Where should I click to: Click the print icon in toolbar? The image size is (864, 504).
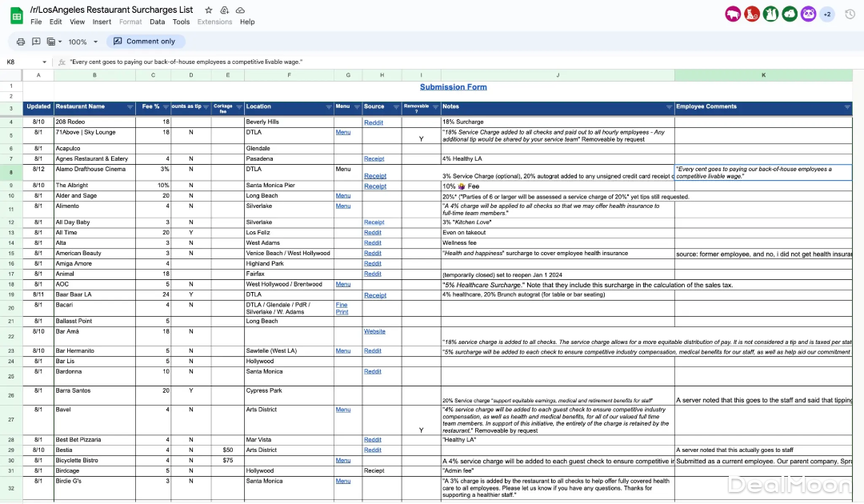tap(21, 42)
